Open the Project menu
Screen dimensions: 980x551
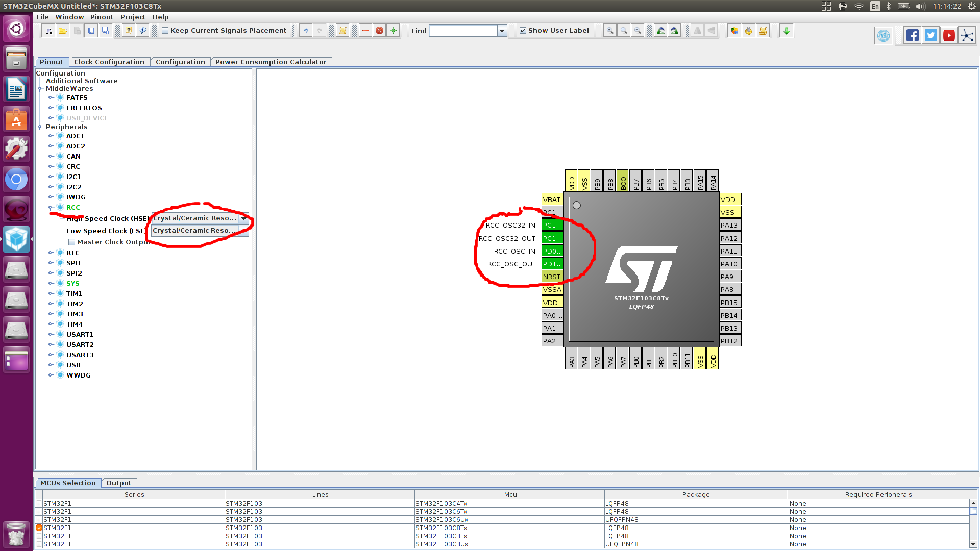133,17
